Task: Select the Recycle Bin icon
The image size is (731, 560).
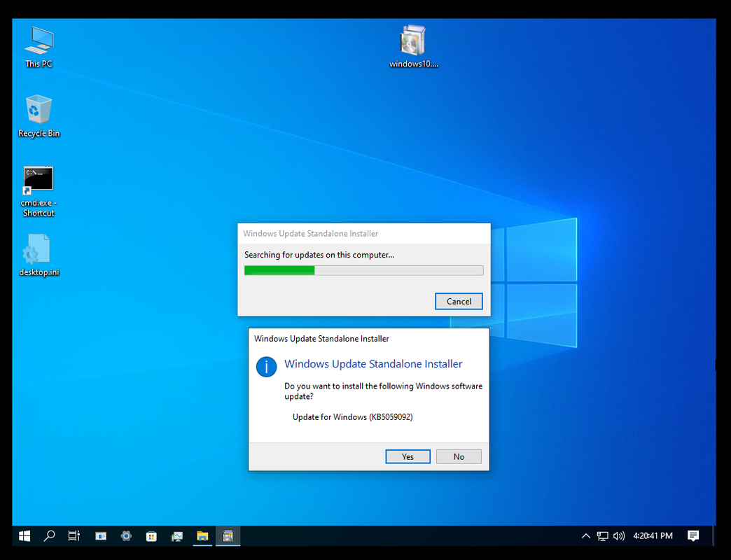Action: click(x=39, y=116)
